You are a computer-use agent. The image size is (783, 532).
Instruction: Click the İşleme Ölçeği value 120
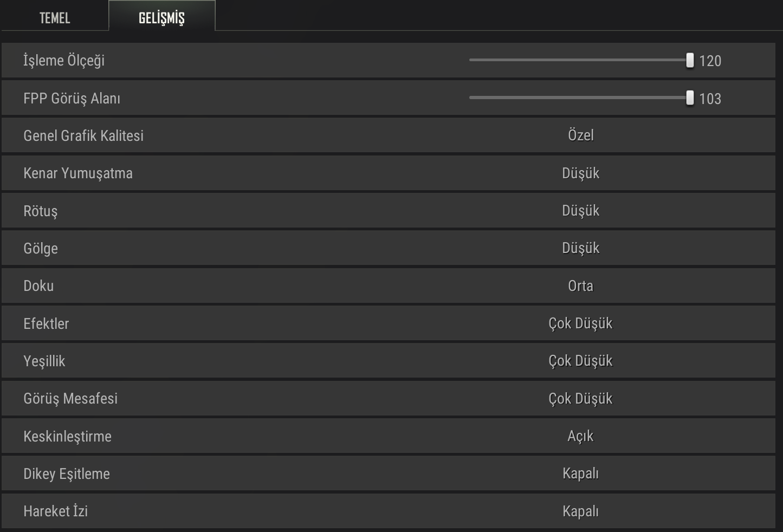(710, 61)
